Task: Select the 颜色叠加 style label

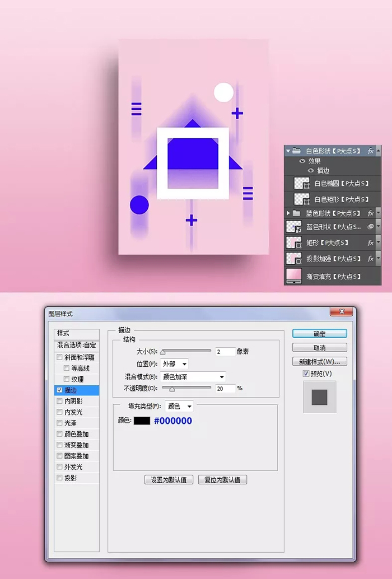Action: tap(76, 434)
